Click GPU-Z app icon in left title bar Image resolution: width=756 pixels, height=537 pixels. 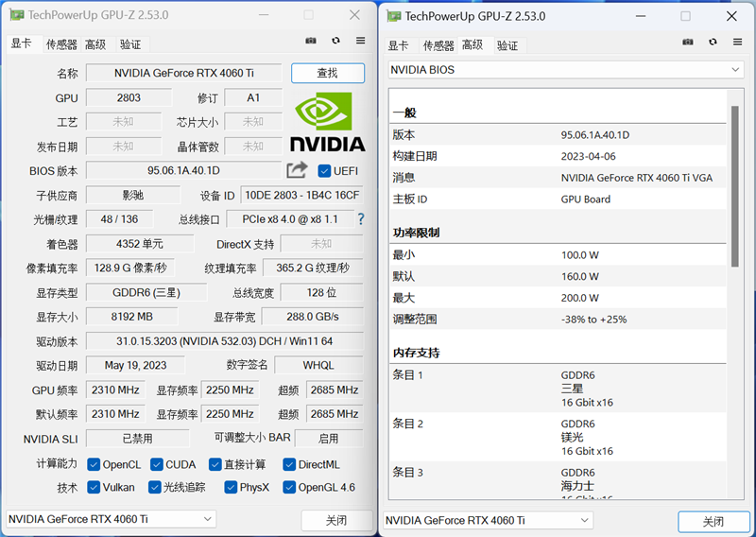coord(17,15)
